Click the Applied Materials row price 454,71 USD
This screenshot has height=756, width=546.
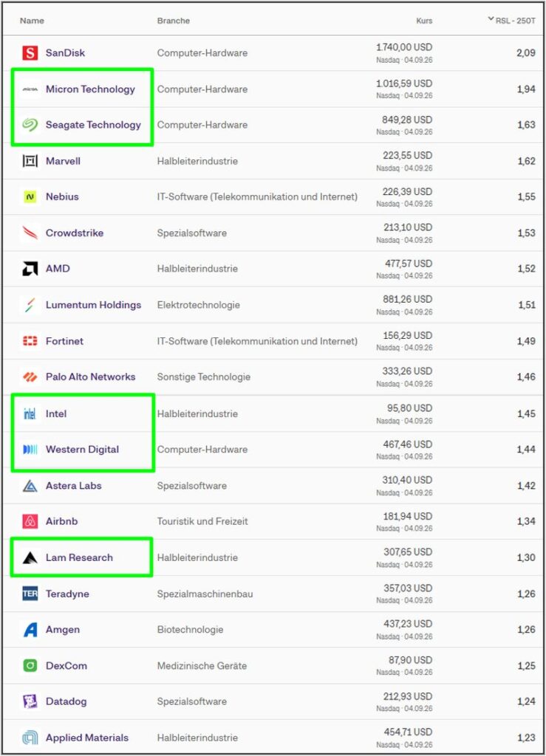tap(408, 732)
